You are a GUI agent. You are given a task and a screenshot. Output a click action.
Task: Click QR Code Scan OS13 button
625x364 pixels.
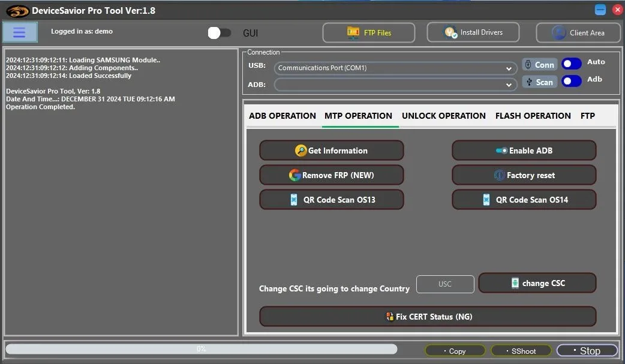tap(332, 199)
